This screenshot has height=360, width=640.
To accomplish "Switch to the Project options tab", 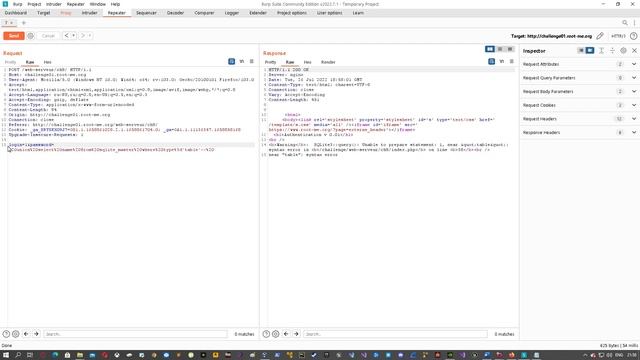I will 291,13.
